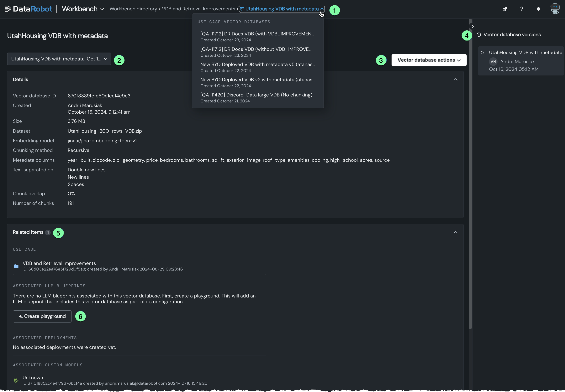Click the folder icon beside VDB and Retrieval Improvements
The image size is (565, 392).
click(16, 266)
